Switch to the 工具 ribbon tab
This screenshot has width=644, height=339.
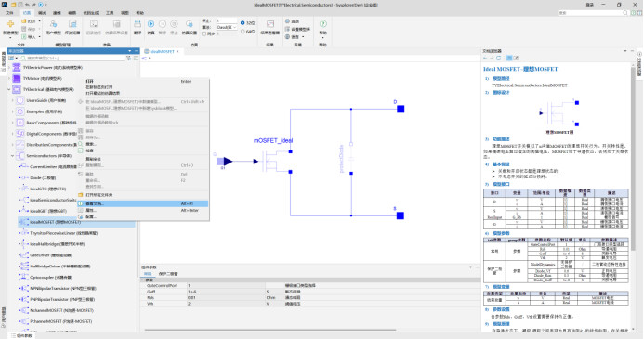(110, 13)
